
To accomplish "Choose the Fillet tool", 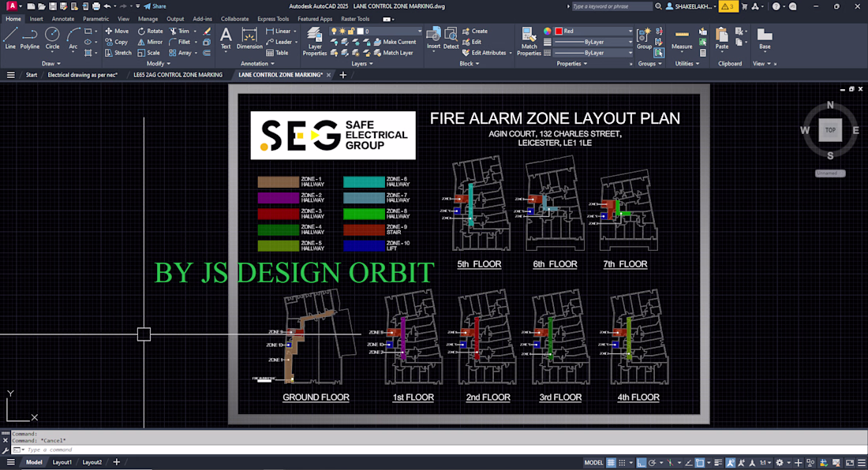I will [x=179, y=42].
